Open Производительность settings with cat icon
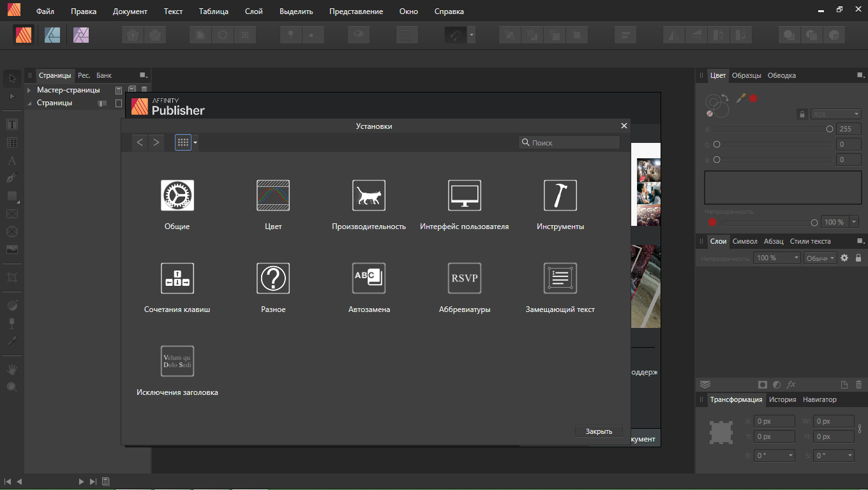Image resolution: width=868 pixels, height=490 pixels. 369,195
